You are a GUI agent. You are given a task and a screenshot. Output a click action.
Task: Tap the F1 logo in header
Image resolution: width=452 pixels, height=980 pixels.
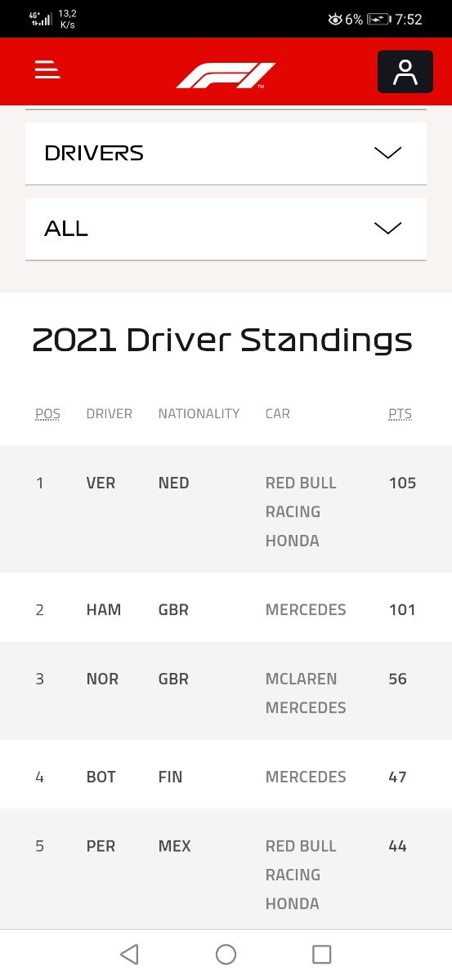[226, 75]
